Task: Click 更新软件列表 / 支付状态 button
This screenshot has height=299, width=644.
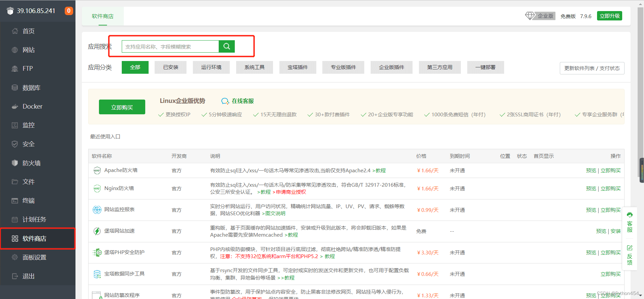Action: [592, 68]
